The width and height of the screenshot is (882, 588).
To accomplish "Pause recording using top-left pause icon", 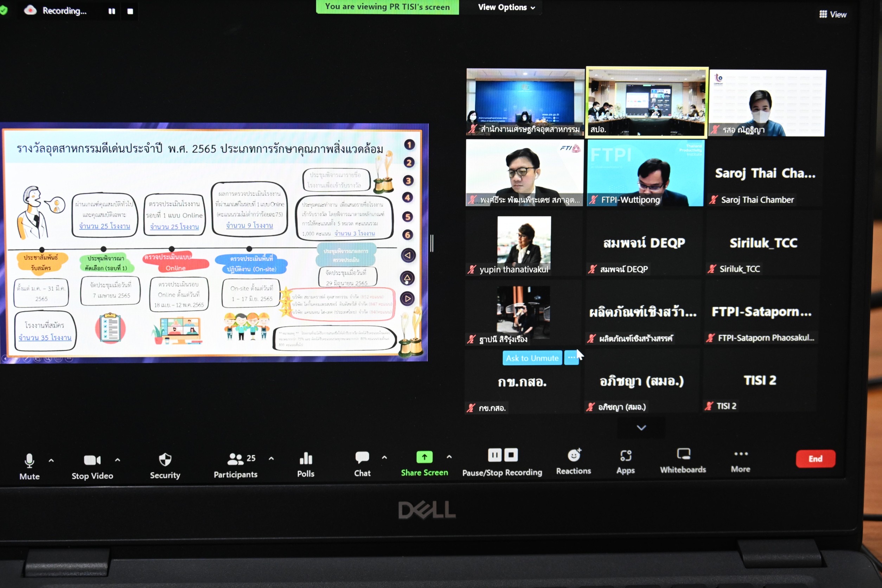I will coord(112,11).
